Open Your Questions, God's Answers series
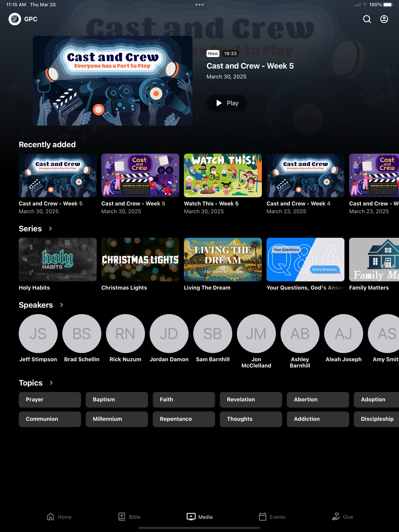 (x=305, y=260)
